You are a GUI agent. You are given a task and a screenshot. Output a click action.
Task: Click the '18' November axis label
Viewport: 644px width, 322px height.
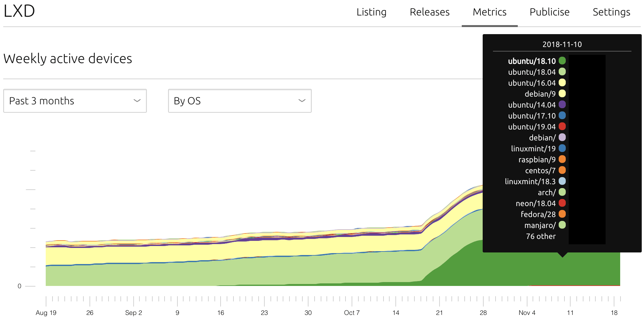(x=614, y=313)
